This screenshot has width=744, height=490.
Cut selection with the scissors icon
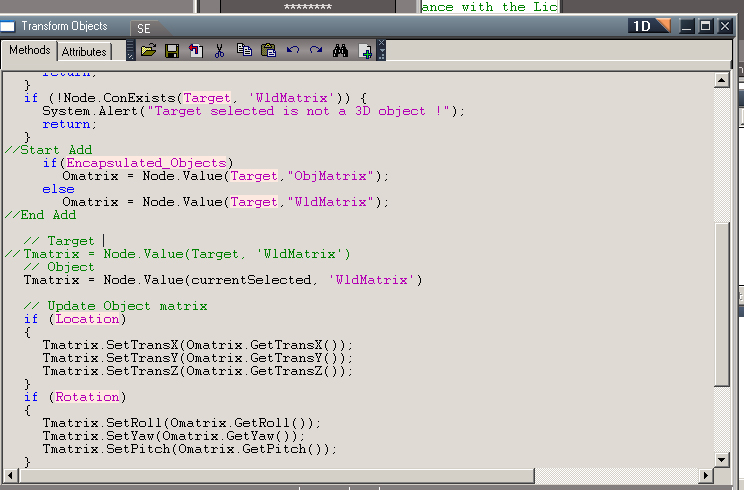219,51
